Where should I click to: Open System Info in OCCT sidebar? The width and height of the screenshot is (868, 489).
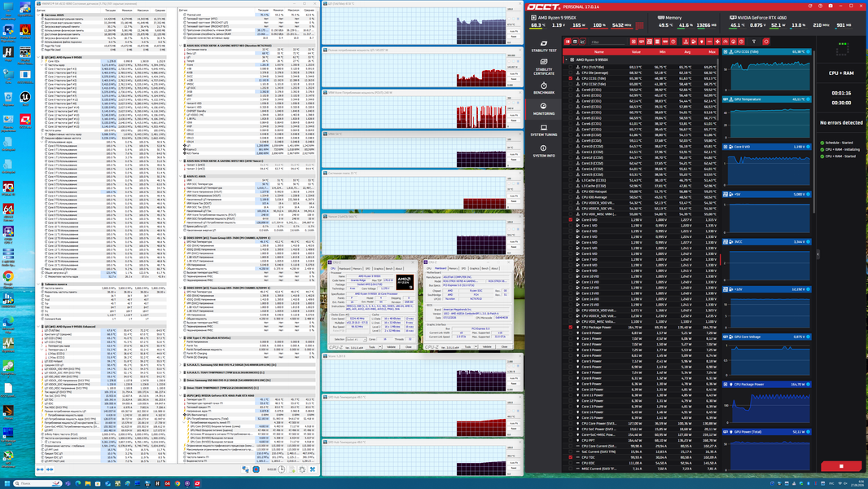(x=544, y=152)
